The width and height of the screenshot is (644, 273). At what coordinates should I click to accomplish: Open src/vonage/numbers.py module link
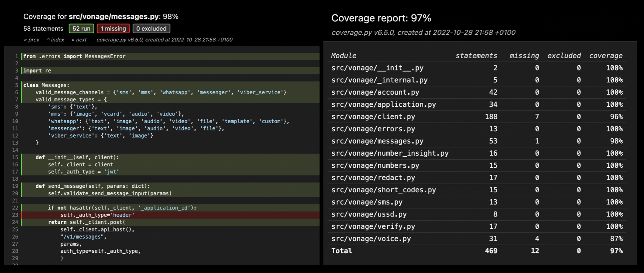pos(375,165)
